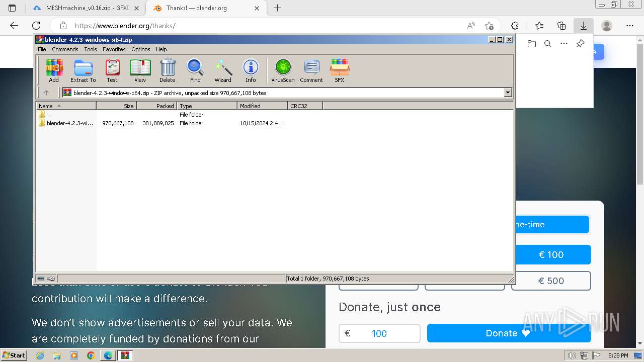
Task: Search downloads with magnifier icon
Action: click(548, 44)
